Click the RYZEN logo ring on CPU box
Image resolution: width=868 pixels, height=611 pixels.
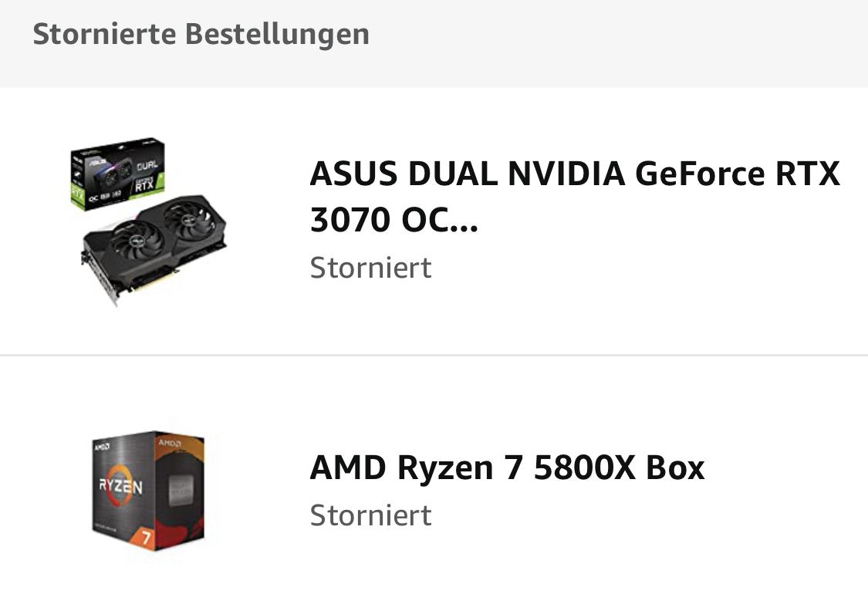click(120, 486)
